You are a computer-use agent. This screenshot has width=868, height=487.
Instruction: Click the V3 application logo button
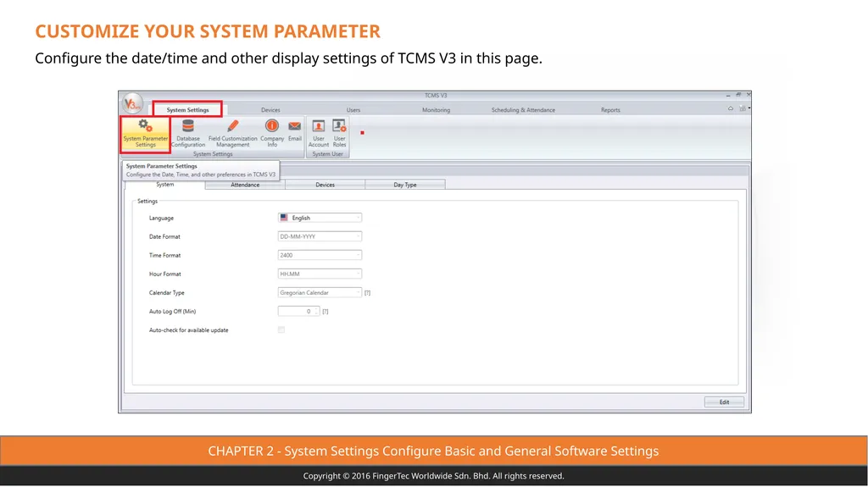(x=131, y=103)
